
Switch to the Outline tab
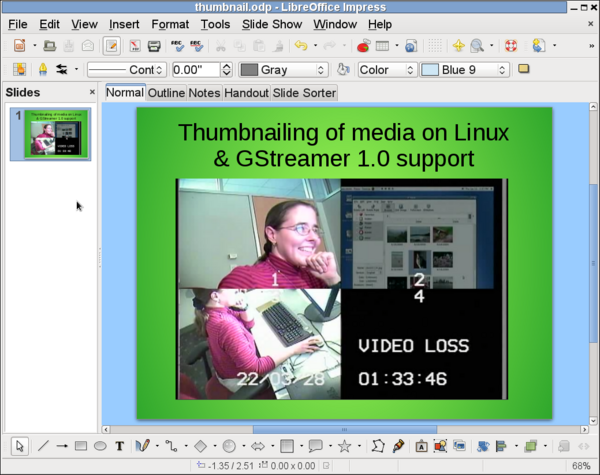click(x=166, y=93)
